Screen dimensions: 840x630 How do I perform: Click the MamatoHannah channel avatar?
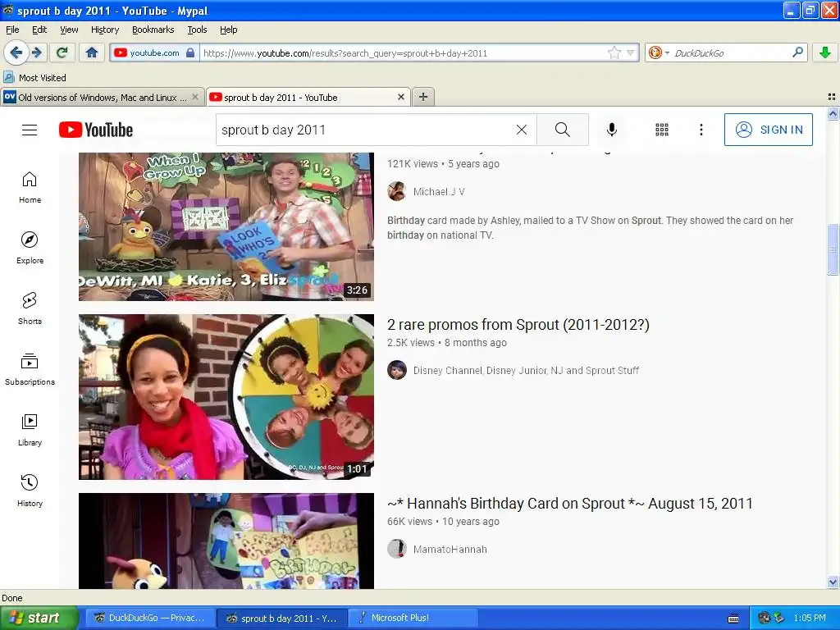tap(397, 549)
